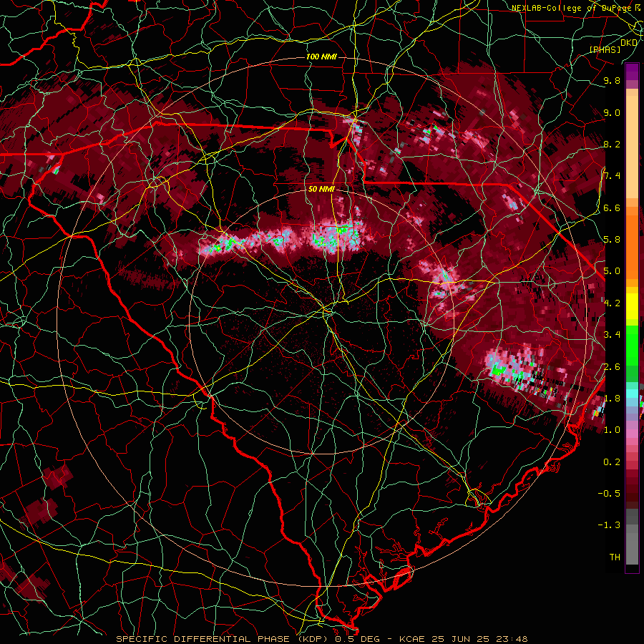Click the 3.4 value on the color scale

612,335
